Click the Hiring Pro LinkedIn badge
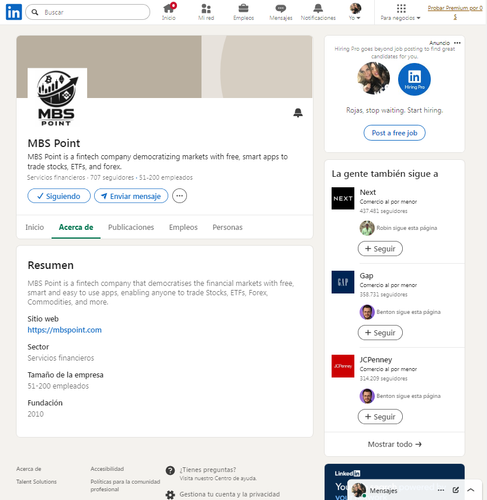Screen dimensions: 487x500 414,79
